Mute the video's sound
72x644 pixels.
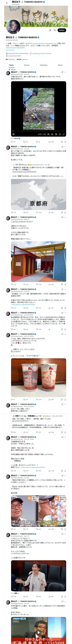pos(52,134)
